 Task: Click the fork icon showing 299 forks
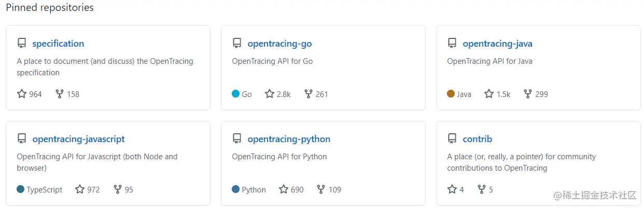pos(528,94)
